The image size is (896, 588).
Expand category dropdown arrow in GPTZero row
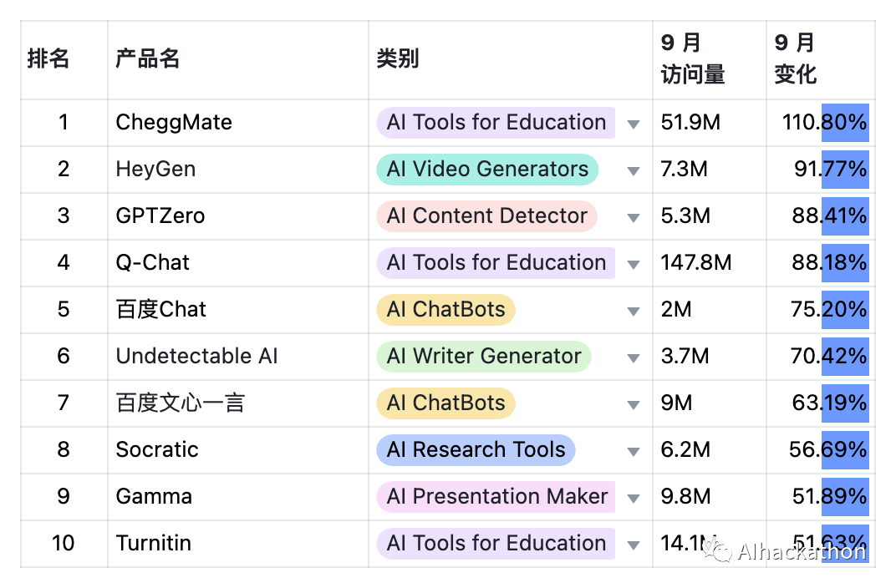(x=633, y=217)
